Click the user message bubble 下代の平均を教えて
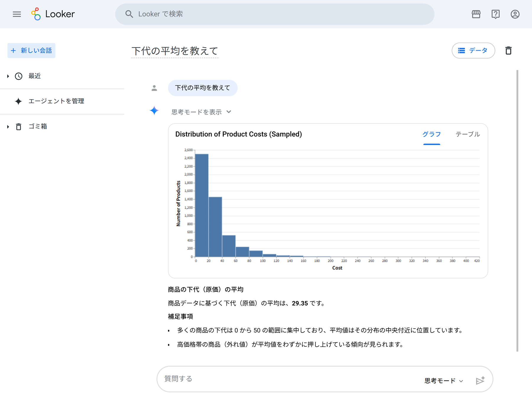The height and width of the screenshot is (399, 532). coord(202,88)
